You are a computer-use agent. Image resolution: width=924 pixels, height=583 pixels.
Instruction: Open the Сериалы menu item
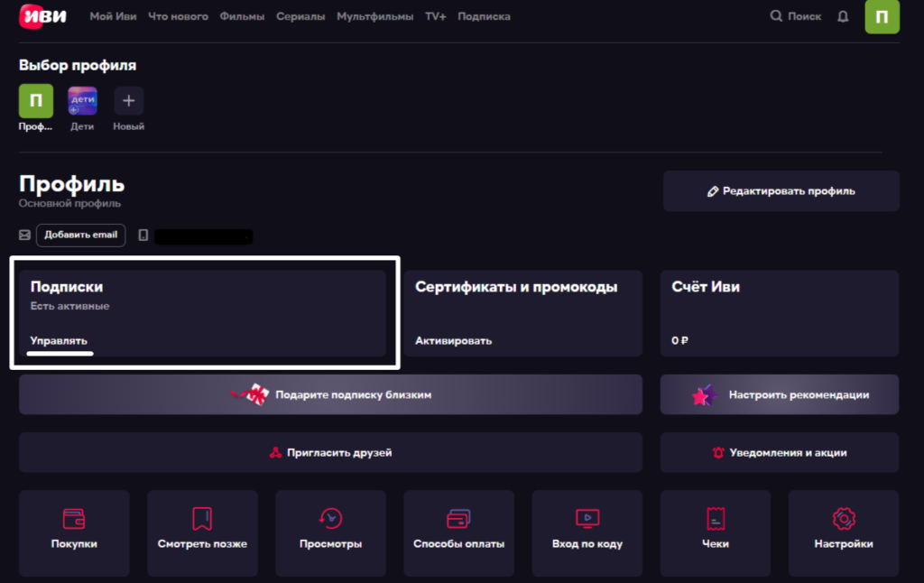300,16
